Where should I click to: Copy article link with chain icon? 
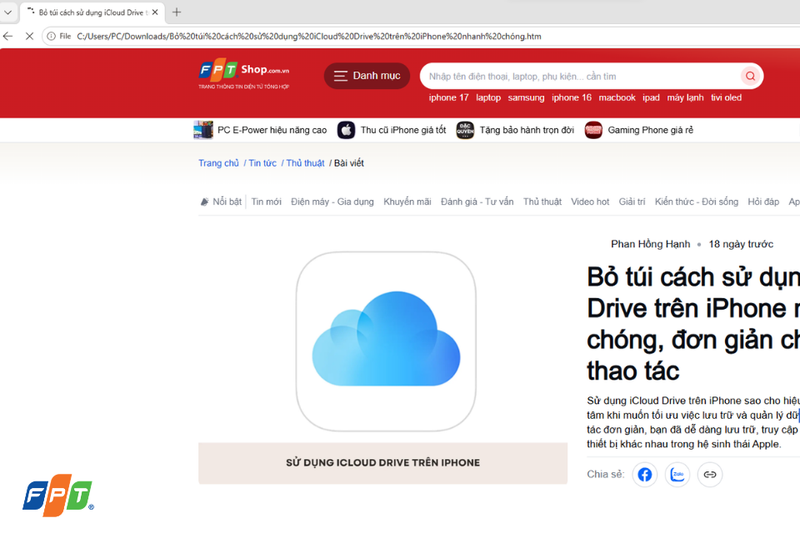tap(710, 475)
